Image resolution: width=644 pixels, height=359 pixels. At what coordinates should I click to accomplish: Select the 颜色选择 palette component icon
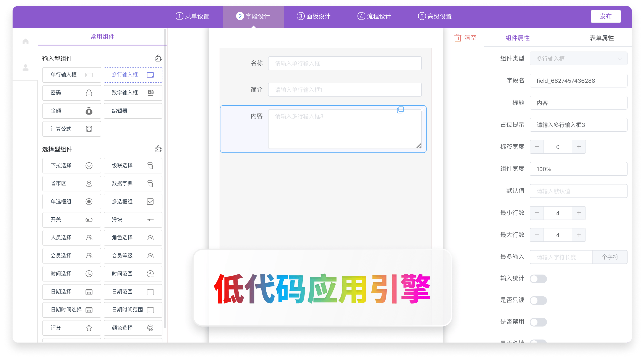tap(150, 328)
